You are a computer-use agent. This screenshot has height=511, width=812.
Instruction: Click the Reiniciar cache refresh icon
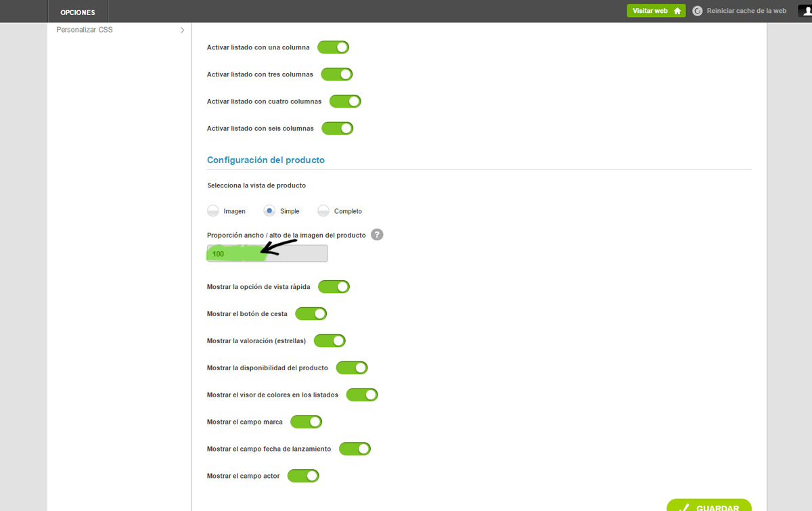698,11
